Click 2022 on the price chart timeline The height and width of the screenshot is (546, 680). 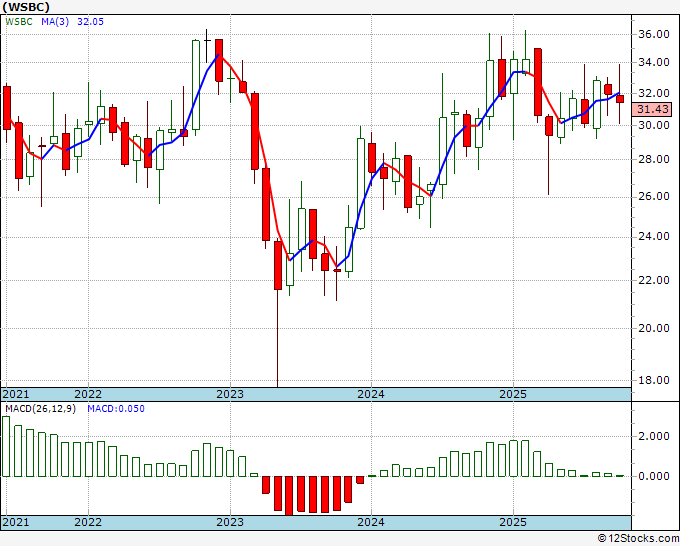coord(88,394)
